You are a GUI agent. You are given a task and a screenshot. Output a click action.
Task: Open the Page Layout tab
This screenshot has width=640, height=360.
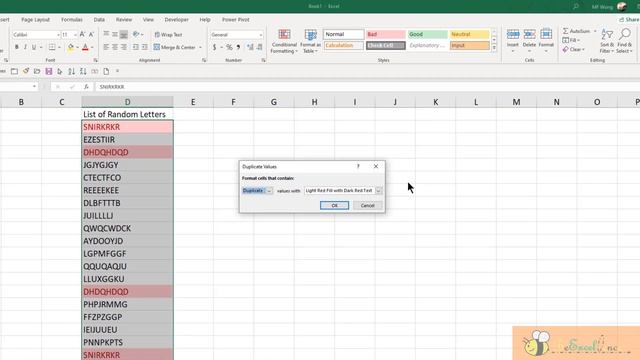(x=36, y=20)
